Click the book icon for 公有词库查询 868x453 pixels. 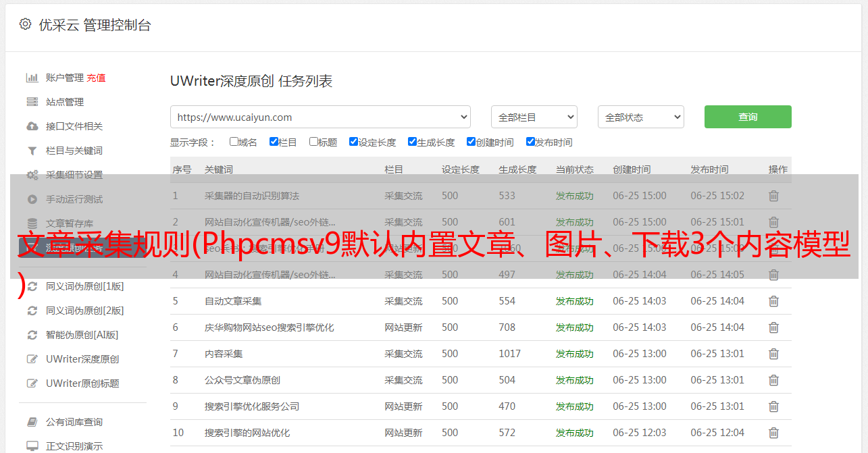(32, 422)
